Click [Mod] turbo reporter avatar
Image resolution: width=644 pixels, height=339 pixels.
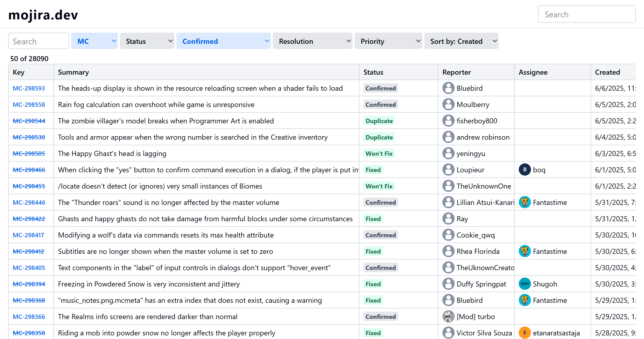(448, 317)
